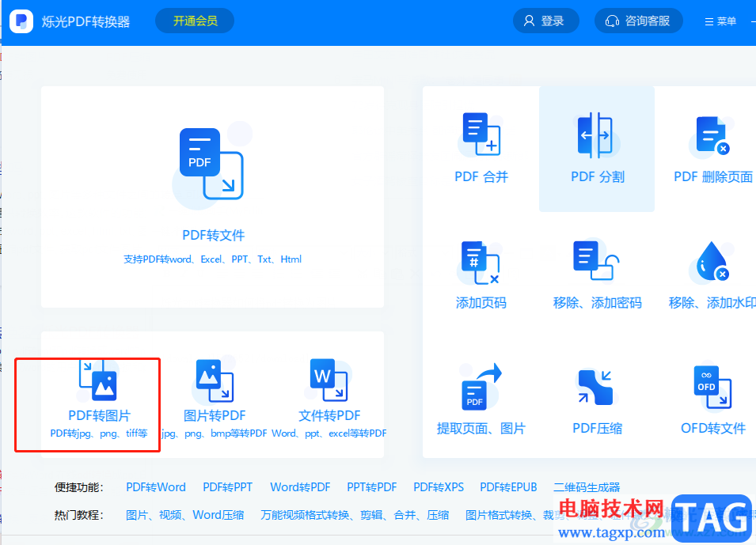Open the PDF压缩 compress icon
The height and width of the screenshot is (545, 756).
point(596,388)
